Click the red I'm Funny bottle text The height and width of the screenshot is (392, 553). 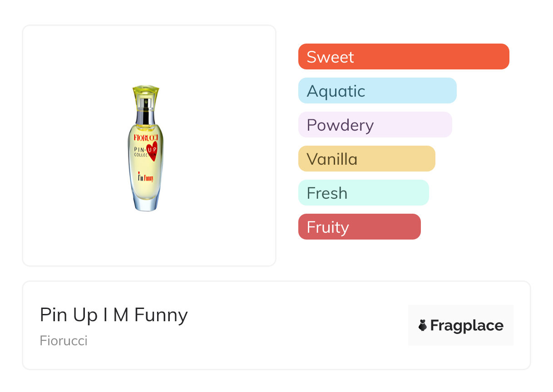145,177
